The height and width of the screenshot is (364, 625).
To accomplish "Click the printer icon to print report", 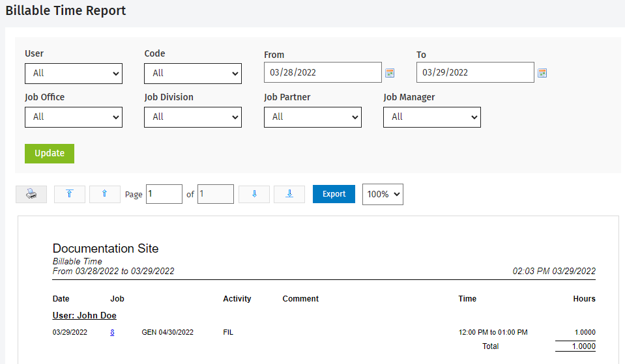I will tap(31, 194).
